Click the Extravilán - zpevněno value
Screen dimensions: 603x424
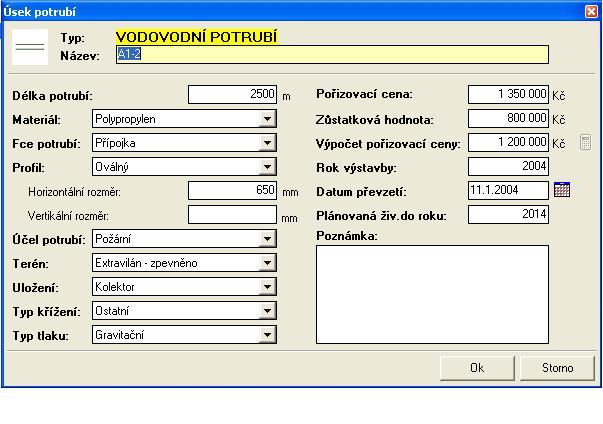click(146, 263)
